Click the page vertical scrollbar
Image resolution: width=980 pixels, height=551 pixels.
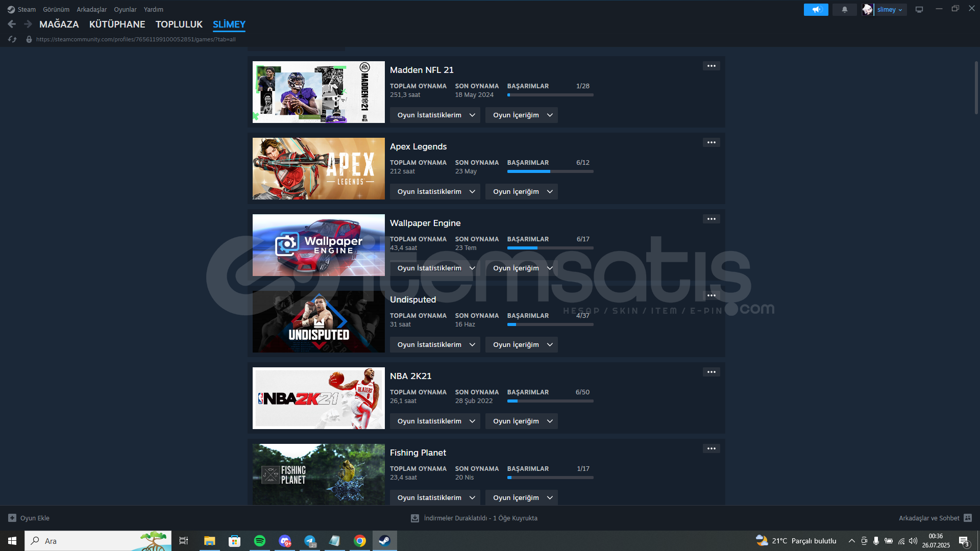click(976, 88)
